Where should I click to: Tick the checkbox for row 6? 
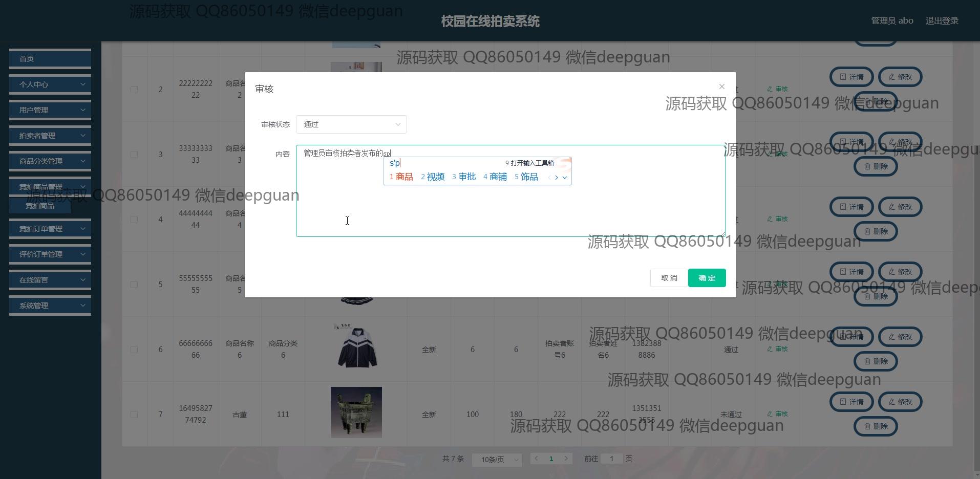(x=134, y=350)
